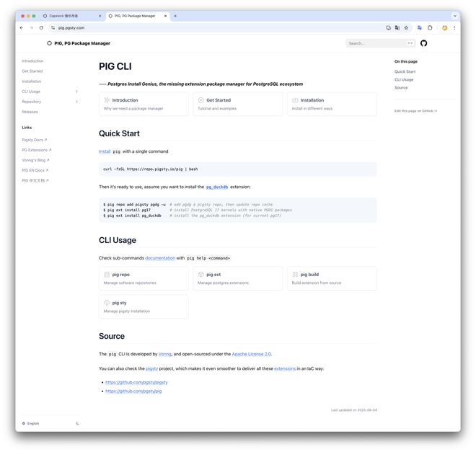Open Introduction in the sidebar
Image resolution: width=476 pixels, height=452 pixels.
[x=32, y=61]
